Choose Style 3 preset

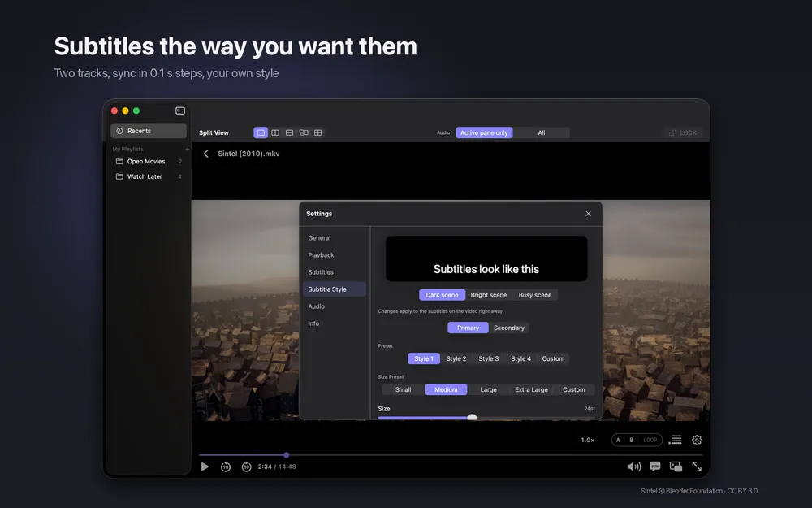tap(488, 358)
